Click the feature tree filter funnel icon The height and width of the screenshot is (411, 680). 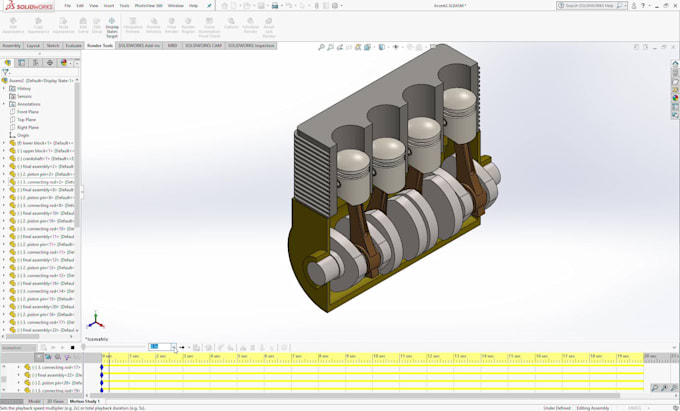coord(5,72)
